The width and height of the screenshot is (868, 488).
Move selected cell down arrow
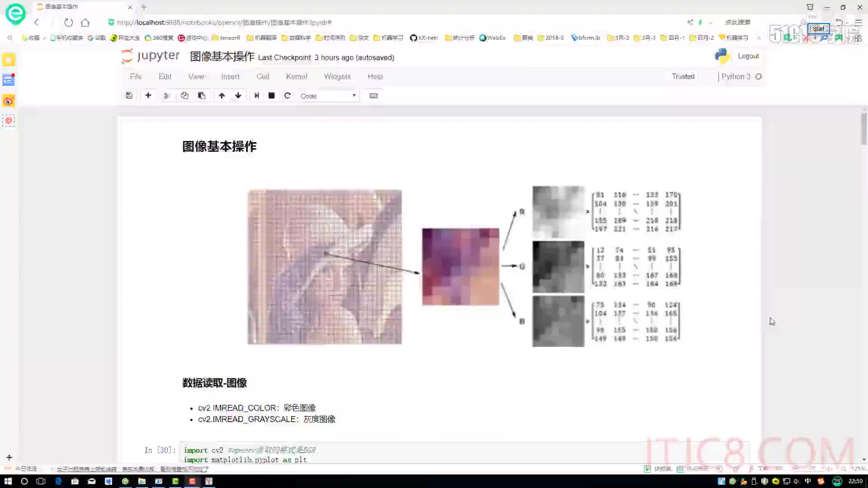click(x=238, y=96)
